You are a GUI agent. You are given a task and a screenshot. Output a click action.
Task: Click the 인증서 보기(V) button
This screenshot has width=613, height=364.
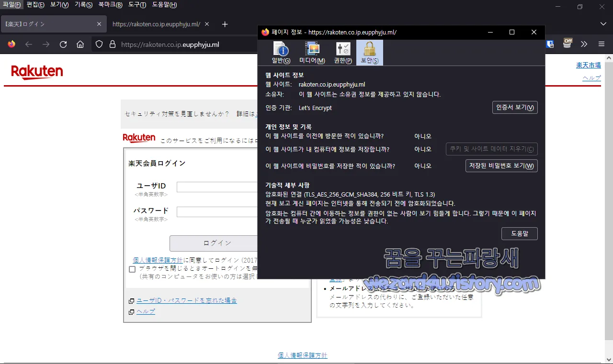[x=514, y=107]
